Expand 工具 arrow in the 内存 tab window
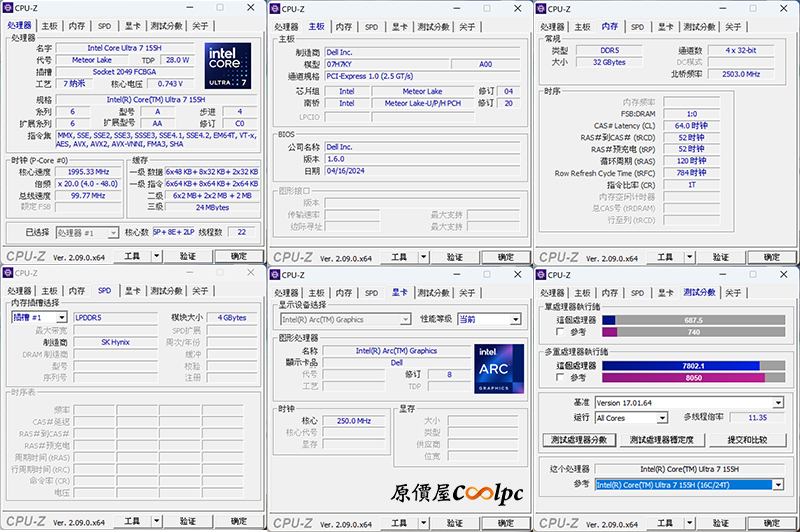The height and width of the screenshot is (532, 800). [x=690, y=257]
